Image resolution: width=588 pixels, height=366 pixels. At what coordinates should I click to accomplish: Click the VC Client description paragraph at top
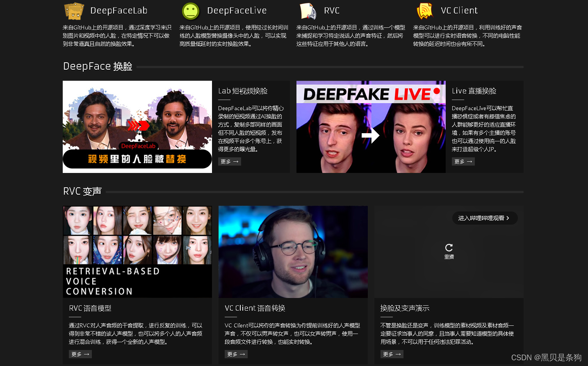(x=467, y=36)
